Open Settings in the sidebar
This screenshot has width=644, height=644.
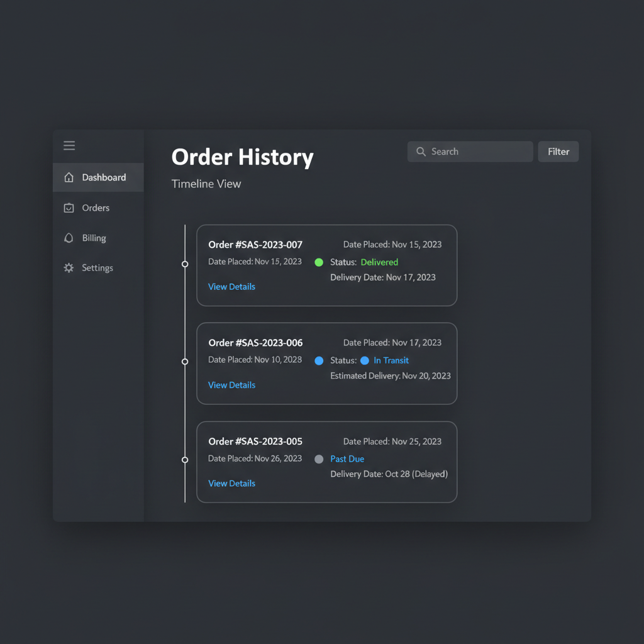(98, 268)
